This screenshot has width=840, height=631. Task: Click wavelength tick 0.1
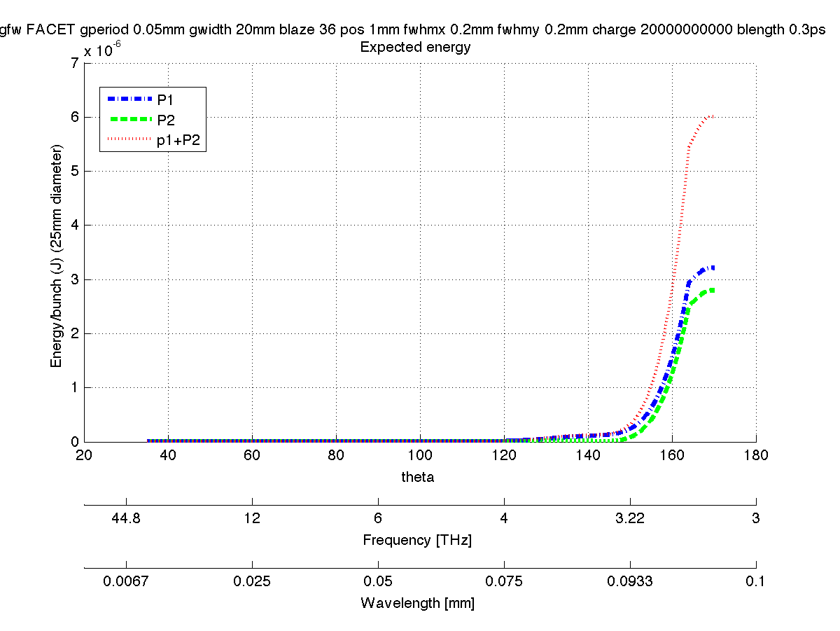(756, 581)
